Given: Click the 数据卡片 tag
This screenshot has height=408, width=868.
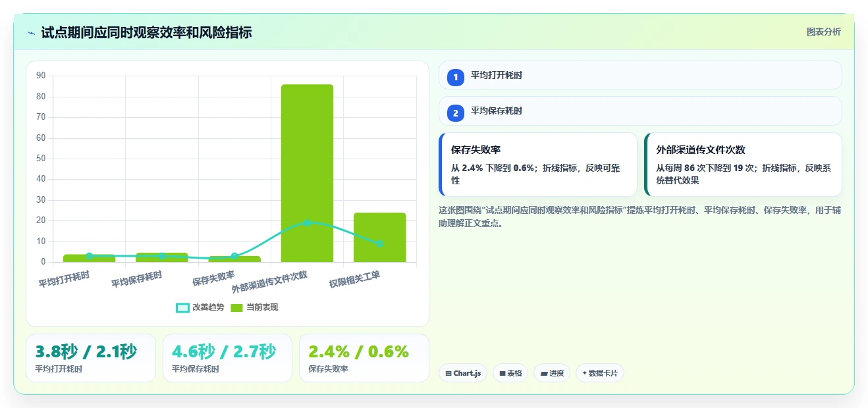Looking at the screenshot, I should tap(599, 373).
